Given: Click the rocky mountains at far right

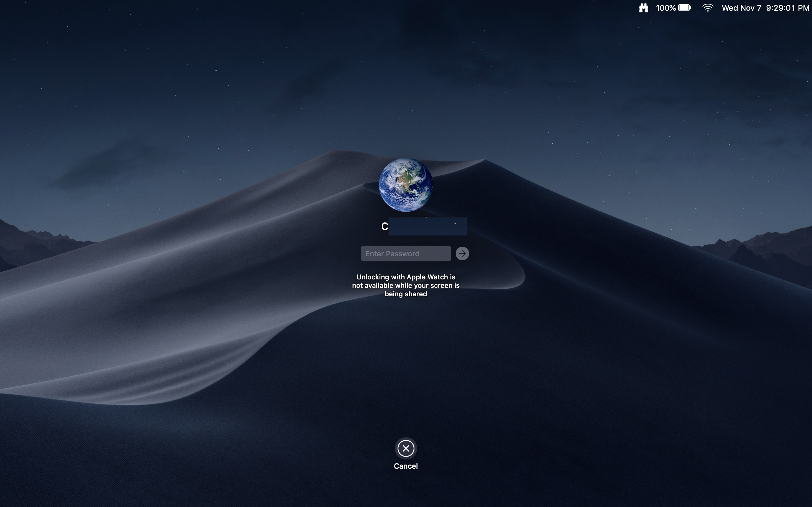Looking at the screenshot, I should 772,248.
